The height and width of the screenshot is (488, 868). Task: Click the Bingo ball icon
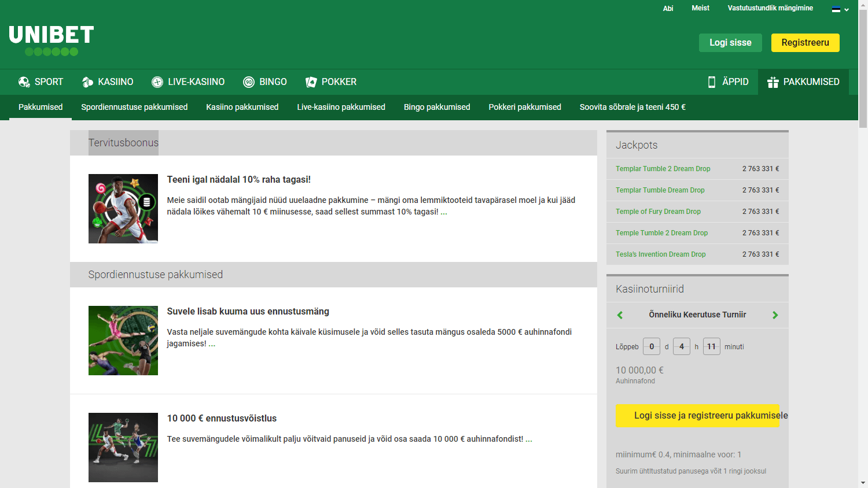249,82
